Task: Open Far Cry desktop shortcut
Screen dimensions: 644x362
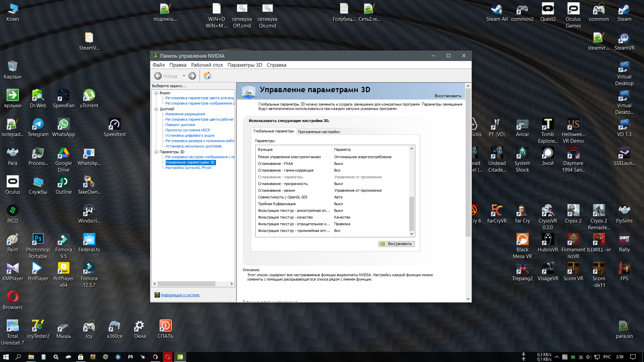Action: point(522,214)
